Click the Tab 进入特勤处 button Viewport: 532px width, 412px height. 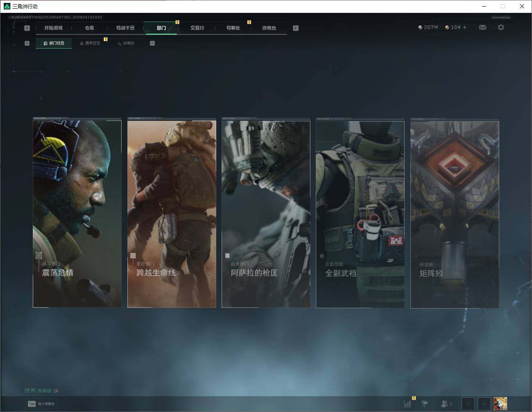pos(41,403)
